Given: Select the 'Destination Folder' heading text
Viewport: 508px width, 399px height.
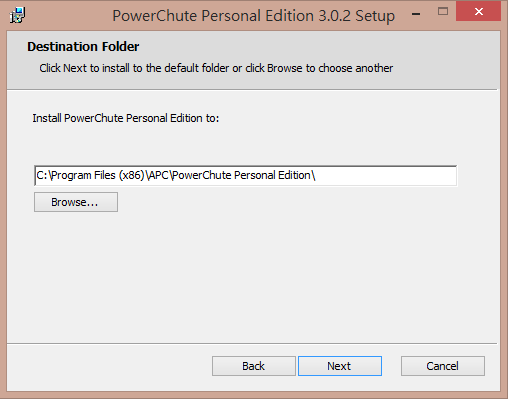Looking at the screenshot, I should (83, 47).
